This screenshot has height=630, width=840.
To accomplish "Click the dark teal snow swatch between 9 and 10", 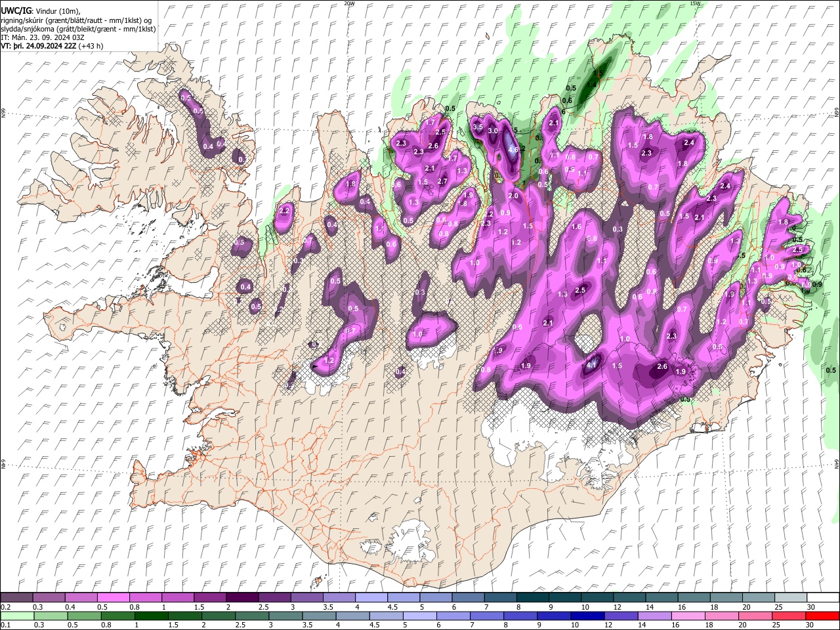I will [564, 598].
